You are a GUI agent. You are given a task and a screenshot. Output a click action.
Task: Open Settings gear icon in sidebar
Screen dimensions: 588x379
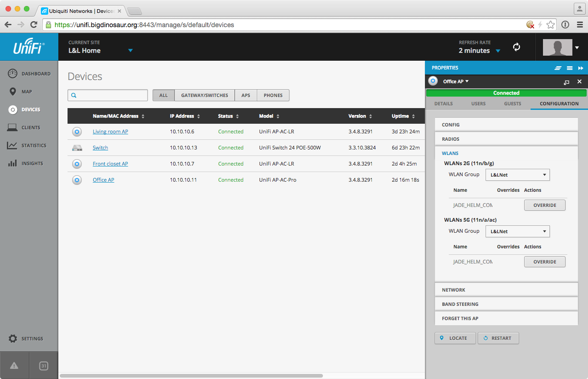(13, 339)
